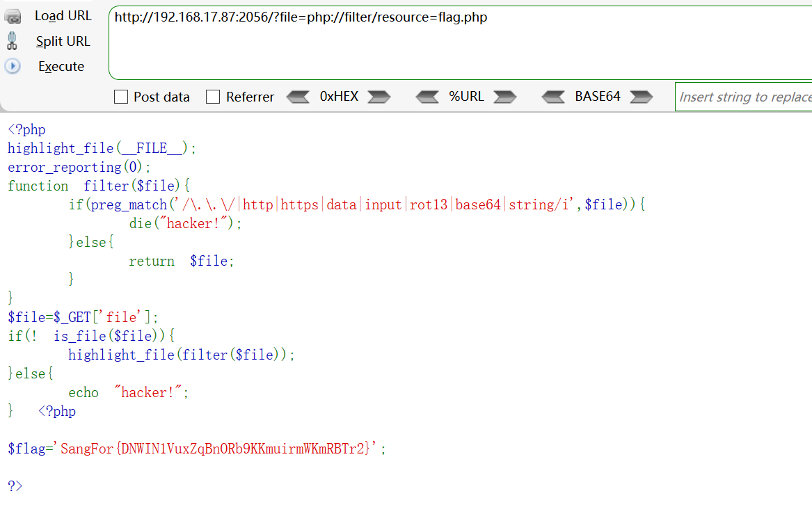This screenshot has width=812, height=530.
Task: Click the Post data label text
Action: 161,97
